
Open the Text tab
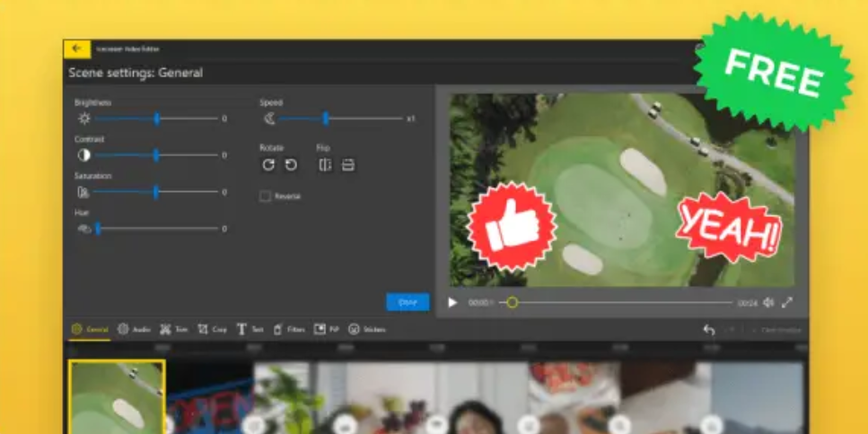pos(250,329)
